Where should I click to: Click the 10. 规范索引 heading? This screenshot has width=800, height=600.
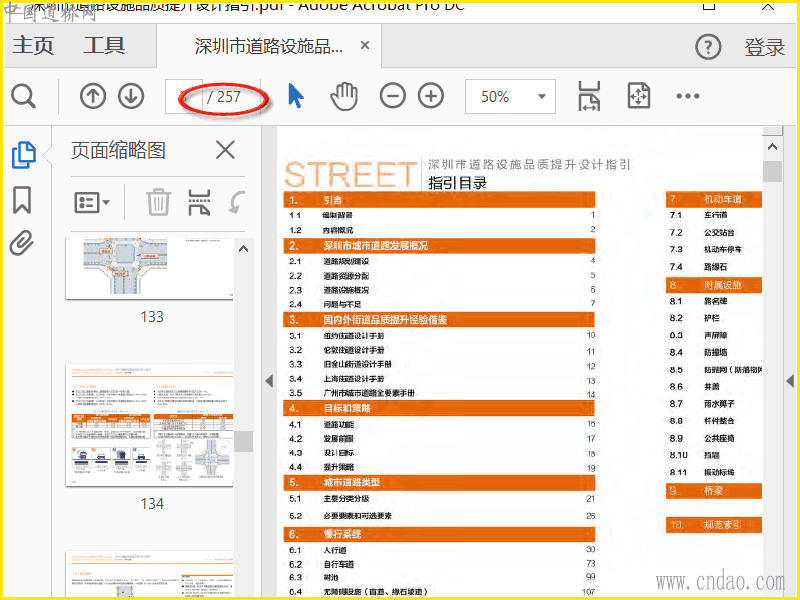pos(714,524)
